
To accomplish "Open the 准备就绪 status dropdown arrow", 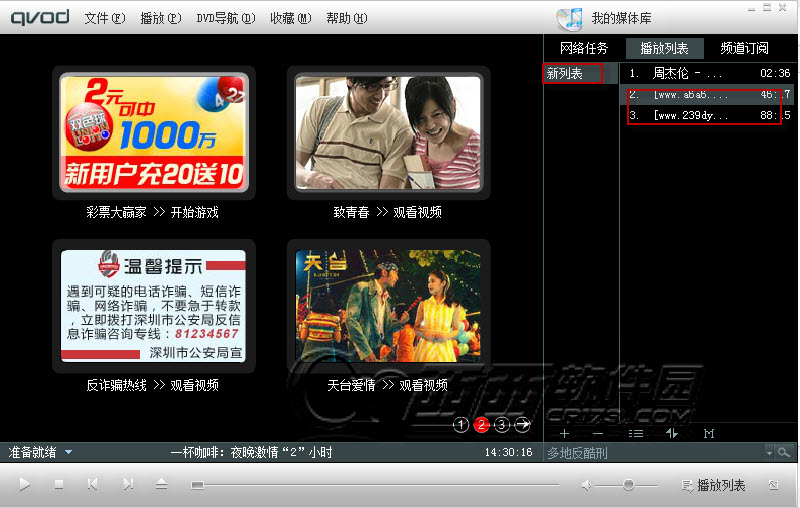I will point(68,452).
